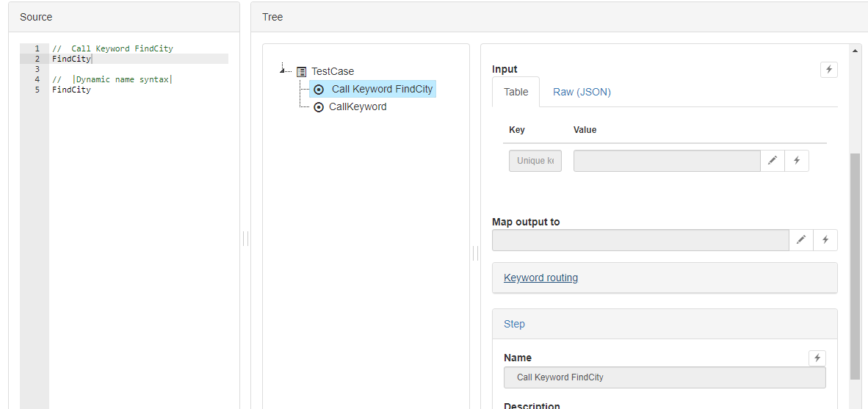Click the pencil edit icon in Value row
868x409 pixels.
[773, 161]
